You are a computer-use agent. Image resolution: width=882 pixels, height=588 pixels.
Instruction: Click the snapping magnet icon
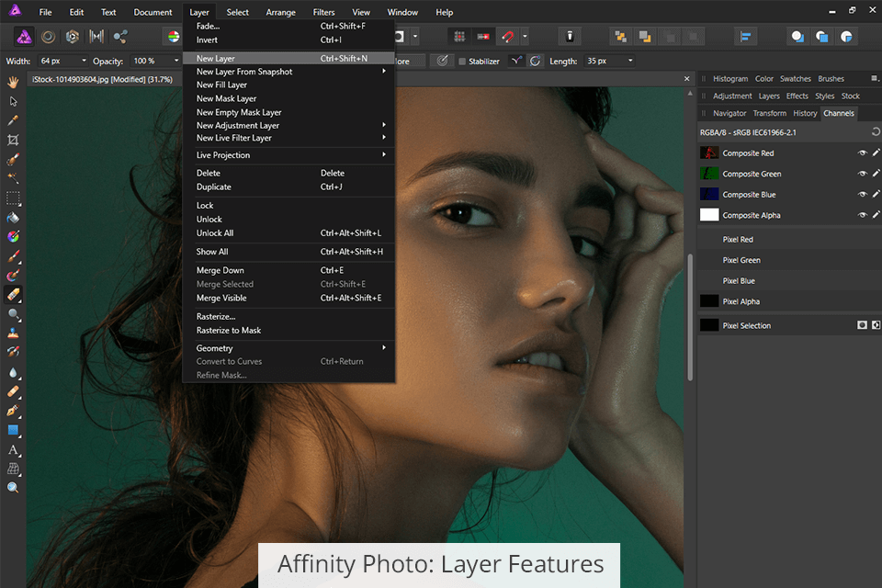click(x=507, y=37)
